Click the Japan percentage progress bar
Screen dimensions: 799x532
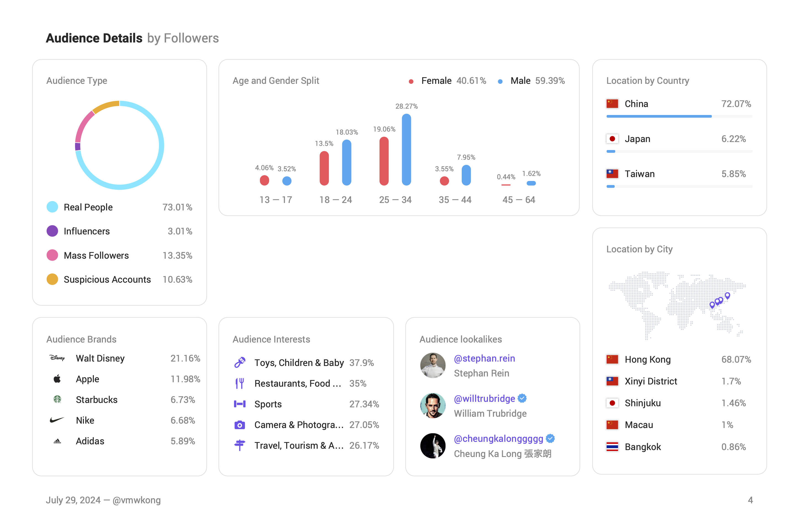click(x=679, y=151)
